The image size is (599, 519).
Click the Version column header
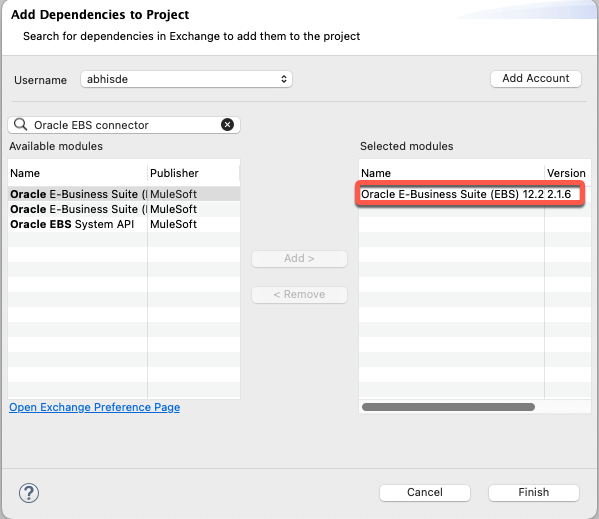(x=567, y=173)
